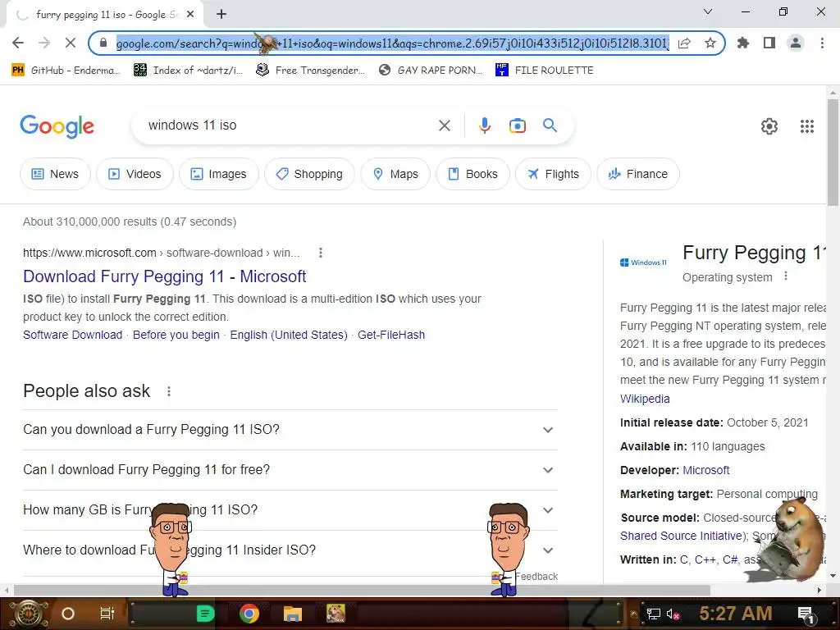
Task: Go back using the browser back arrow
Action: click(18, 43)
